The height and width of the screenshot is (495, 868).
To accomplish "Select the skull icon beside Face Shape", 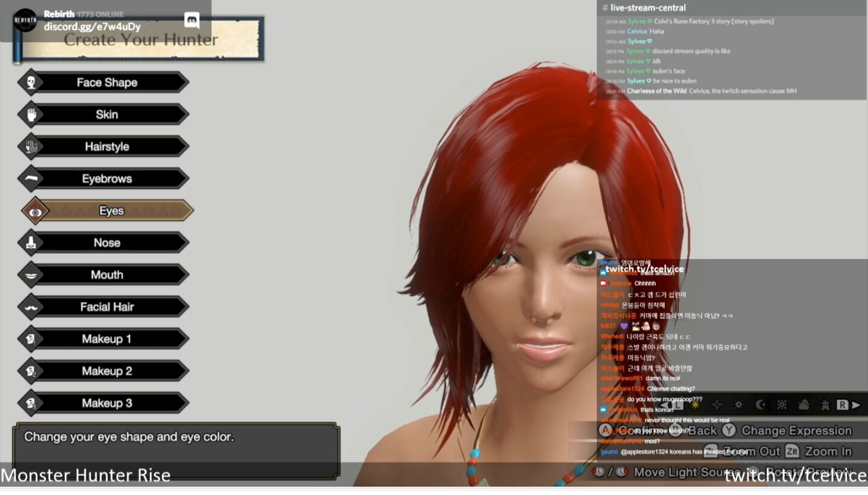I will pos(31,82).
